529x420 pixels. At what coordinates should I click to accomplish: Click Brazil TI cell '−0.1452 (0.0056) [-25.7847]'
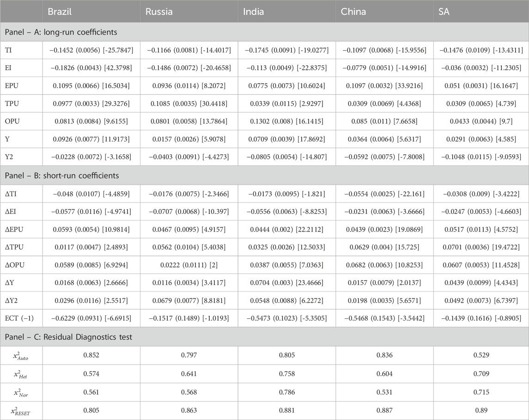[x=91, y=50]
